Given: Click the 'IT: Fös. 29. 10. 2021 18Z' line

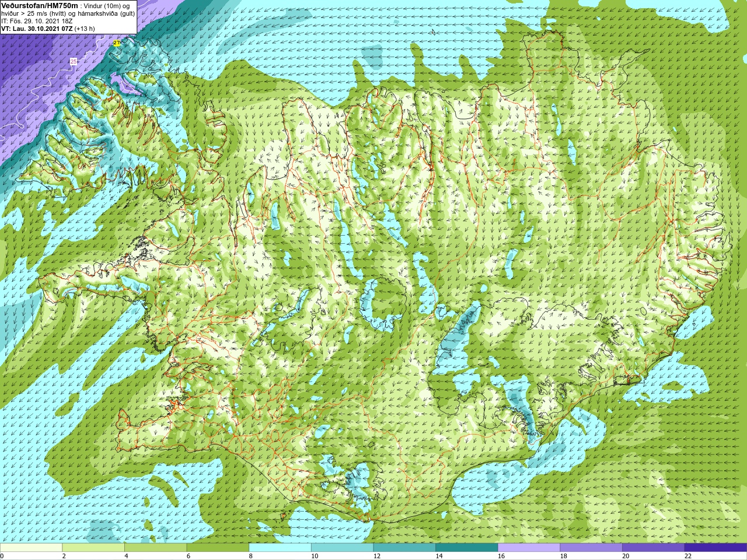Looking at the screenshot, I should [37, 21].
